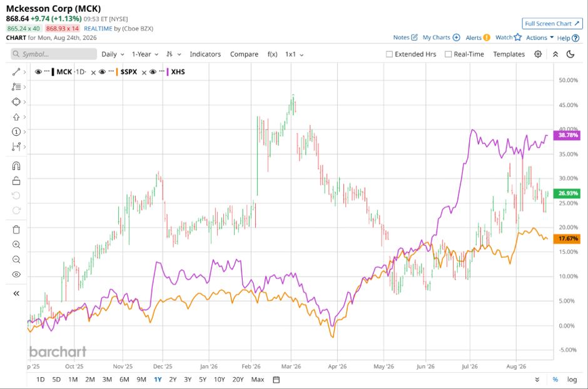Toggle percent scale mode
The width and height of the screenshot is (588, 389).
point(555,380)
